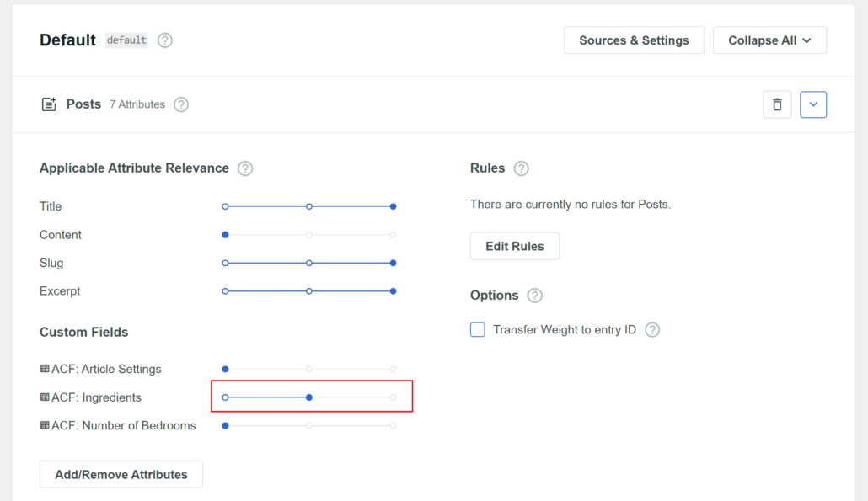The width and height of the screenshot is (868, 501).
Task: Set Content relevance slider to highest point
Action: 393,235
